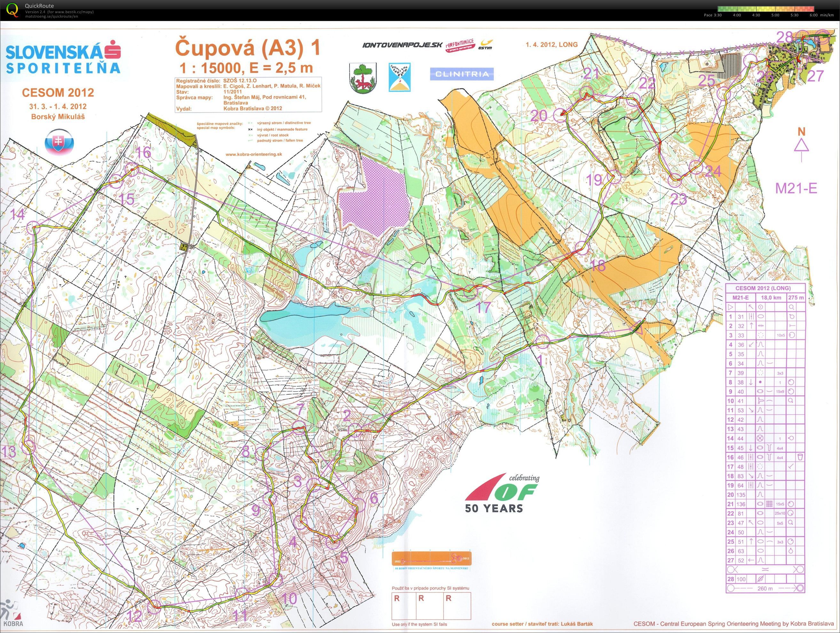The height and width of the screenshot is (633, 840).
Task: Click the KOBRA logo at the bottom left
Action: click(x=12, y=613)
